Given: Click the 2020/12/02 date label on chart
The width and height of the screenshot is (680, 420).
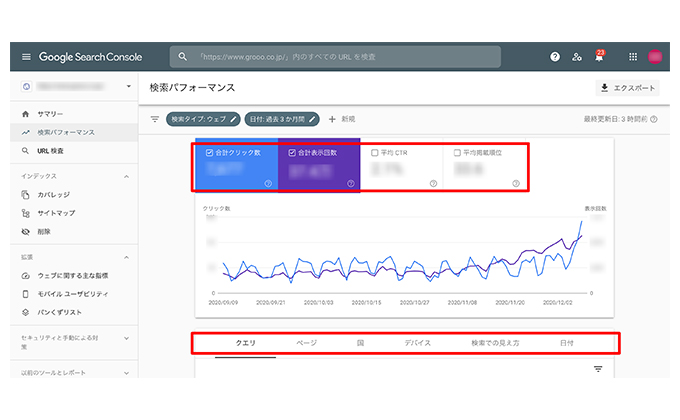Looking at the screenshot, I should coord(558,302).
